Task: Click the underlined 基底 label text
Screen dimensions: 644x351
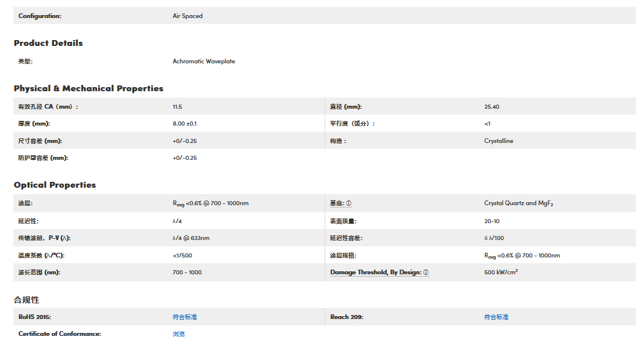Action: pyautogui.click(x=337, y=204)
